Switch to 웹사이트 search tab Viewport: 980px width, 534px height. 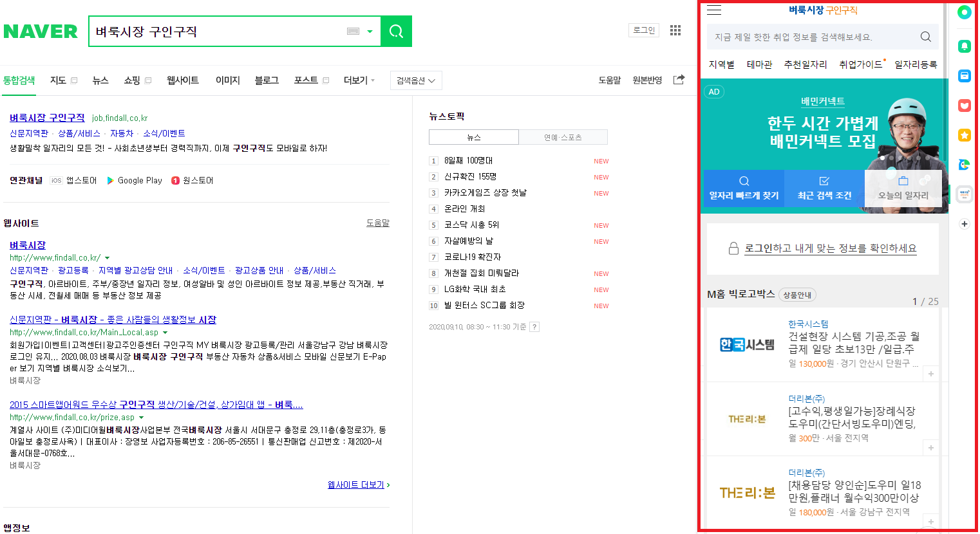183,80
